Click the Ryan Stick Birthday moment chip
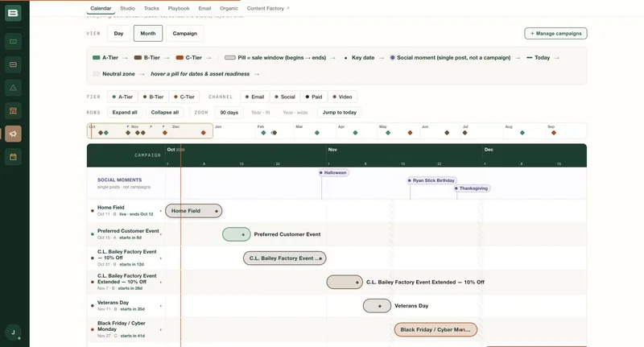The width and height of the screenshot is (644, 347). click(x=431, y=180)
